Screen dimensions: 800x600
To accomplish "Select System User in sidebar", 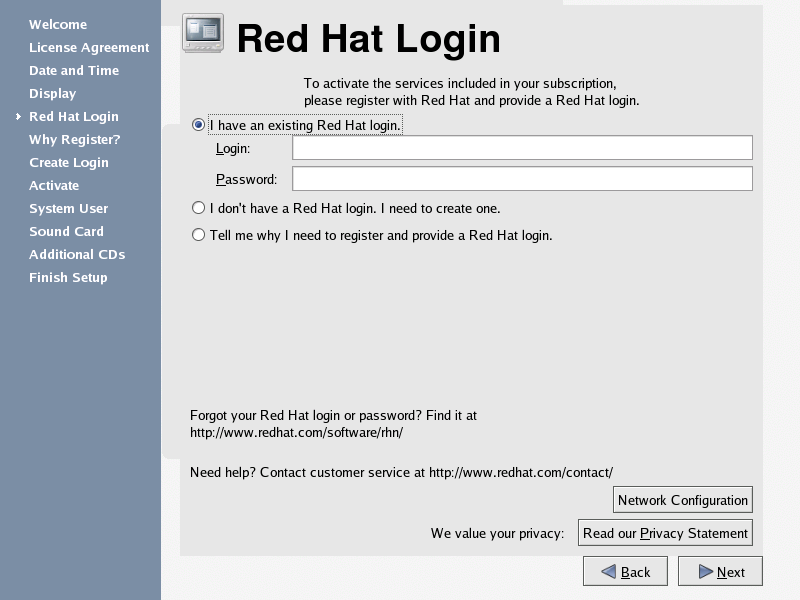I will (69, 209).
